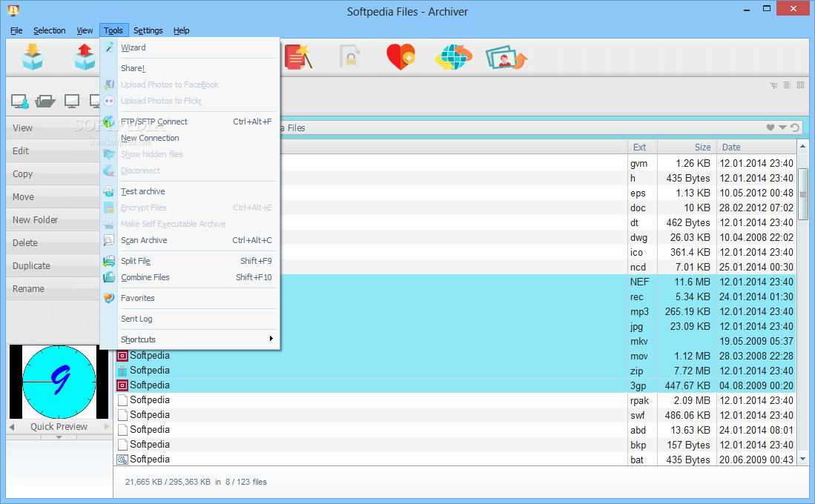Click the file list scrollbar down arrow
Image resolution: width=815 pixels, height=504 pixels.
pos(803,459)
